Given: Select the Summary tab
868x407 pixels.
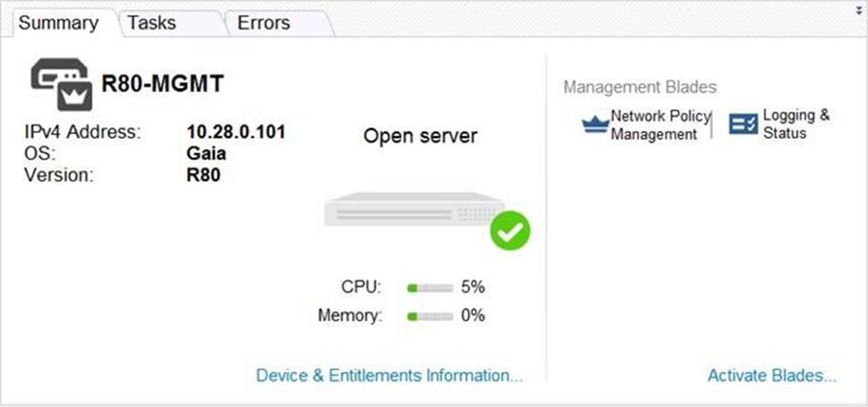Looking at the screenshot, I should 58,22.
